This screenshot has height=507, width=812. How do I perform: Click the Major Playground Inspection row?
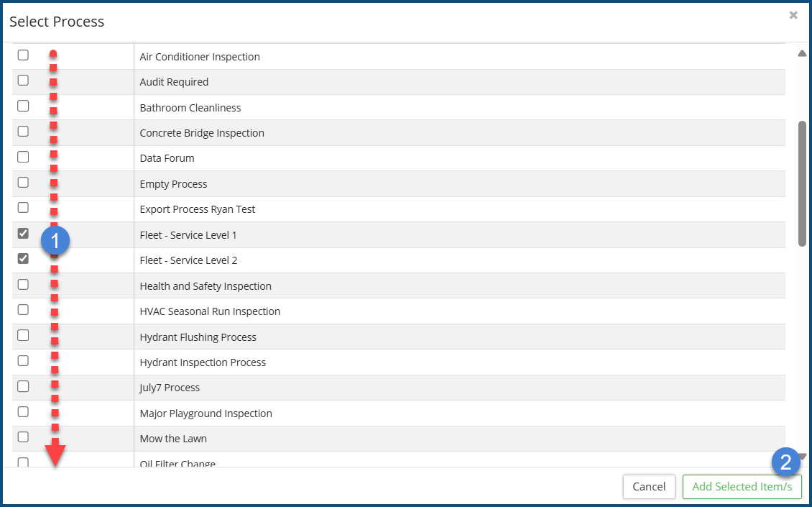click(206, 414)
